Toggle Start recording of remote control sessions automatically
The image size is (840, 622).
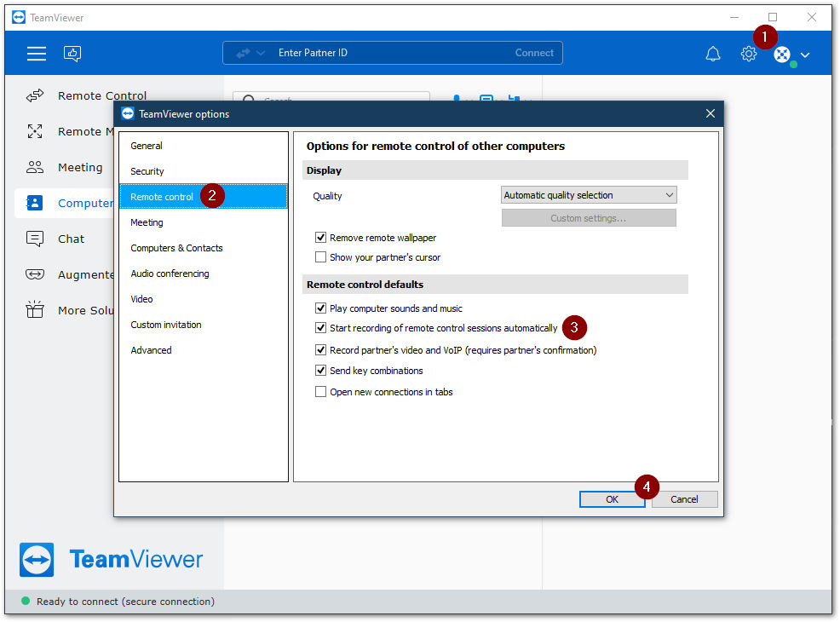(320, 328)
